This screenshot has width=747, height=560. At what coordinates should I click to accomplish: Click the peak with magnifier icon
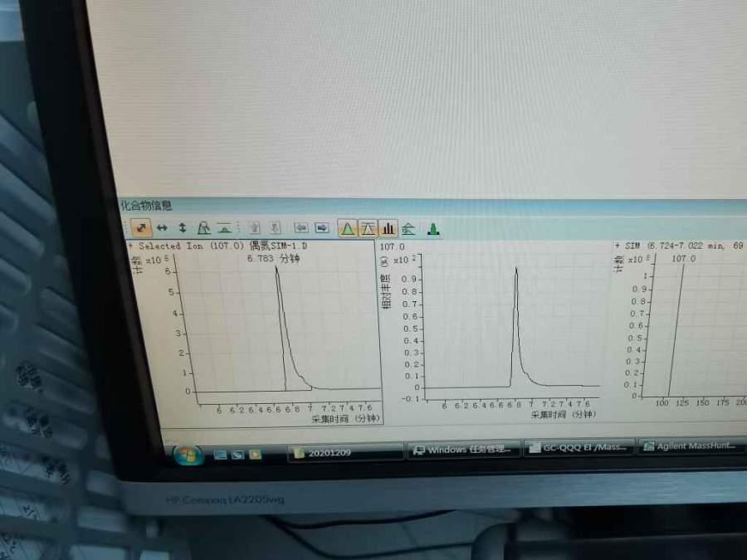click(203, 227)
